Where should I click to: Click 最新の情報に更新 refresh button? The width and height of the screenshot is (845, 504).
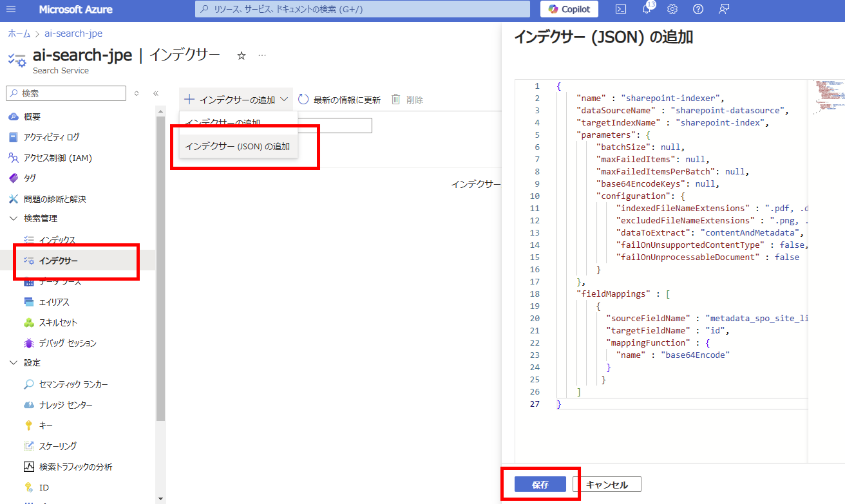click(x=339, y=100)
